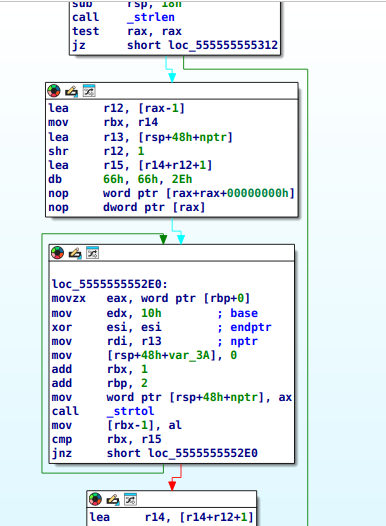
Task: Click the 'lea r12, [rax-1]' instruction
Action: 116,108
